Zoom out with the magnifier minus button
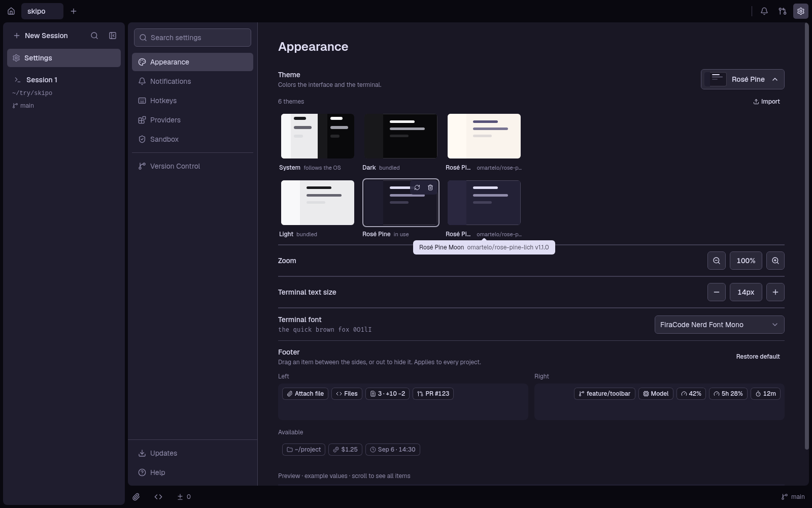Screen dimensions: 812x508 pos(717,261)
